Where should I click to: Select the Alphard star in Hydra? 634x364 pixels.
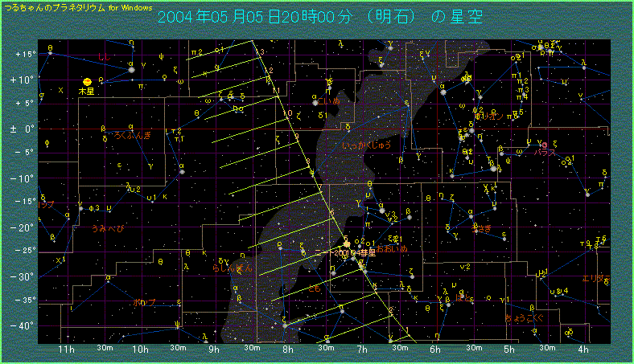pyautogui.click(x=183, y=170)
